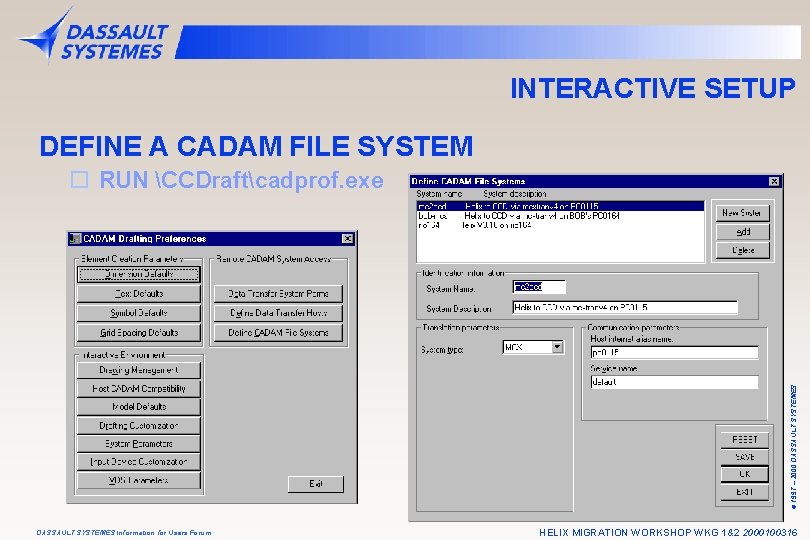Screen dimensions: 810x540
Task: Click Exit in CADAM Drafting Preferences
Action: [x=316, y=484]
